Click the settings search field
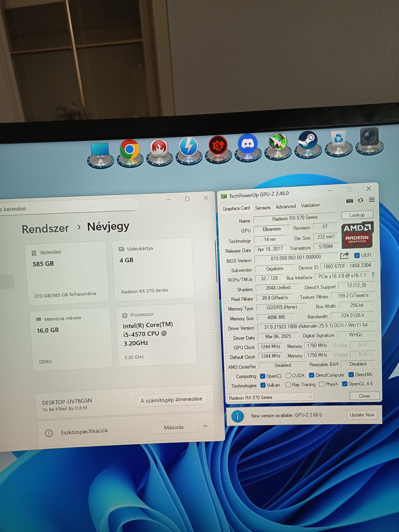This screenshot has width=399, height=532. [x=68, y=206]
